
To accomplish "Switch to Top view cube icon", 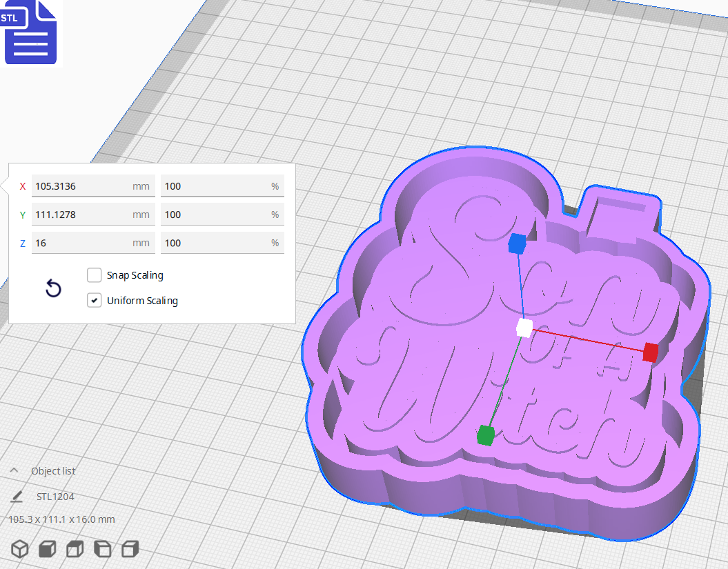I will [75, 549].
